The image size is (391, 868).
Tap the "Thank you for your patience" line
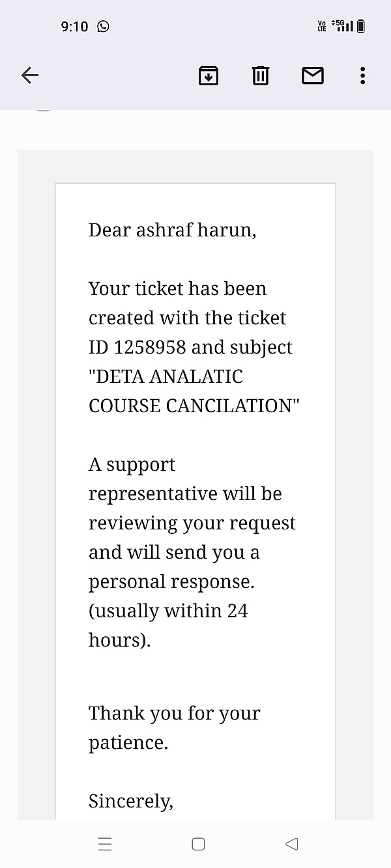[174, 727]
